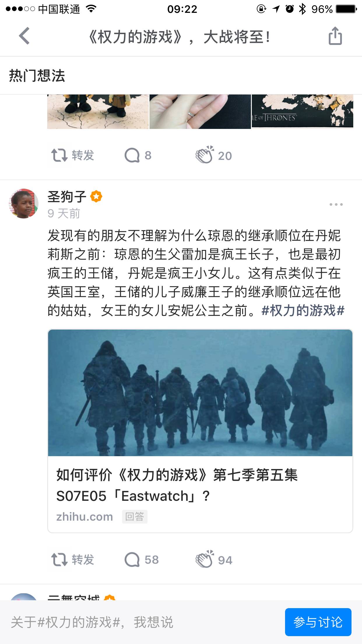Viewport: 362px width, 644px height.
Task: Tap the back arrow in header
Action: pos(24,36)
